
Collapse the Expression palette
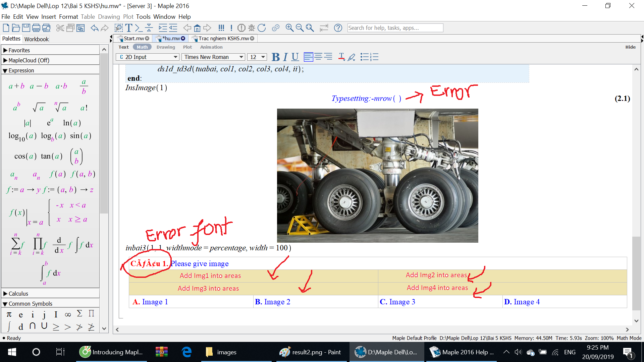click(x=50, y=70)
